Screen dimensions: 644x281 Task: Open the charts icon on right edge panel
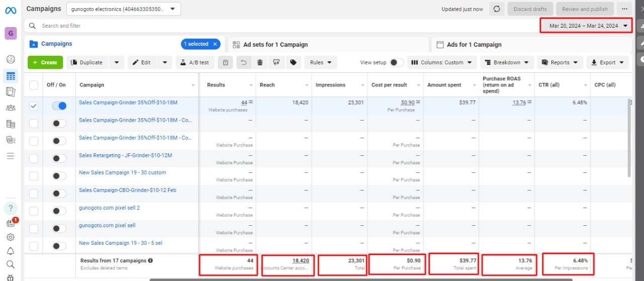coord(640,26)
